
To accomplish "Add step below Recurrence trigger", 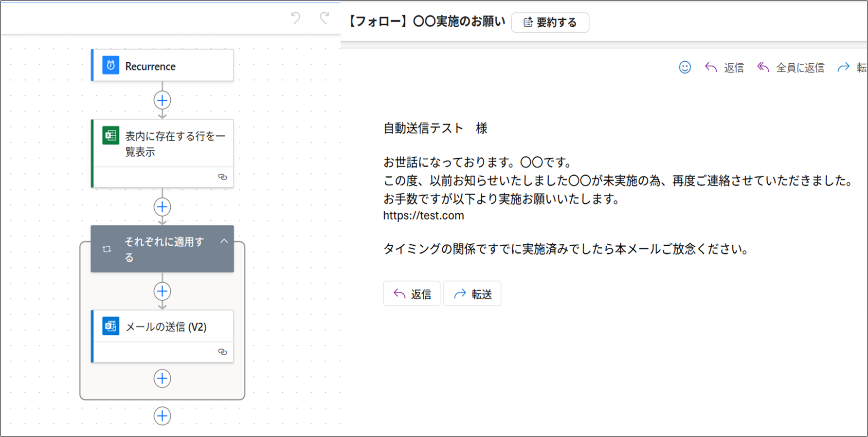I will tap(162, 100).
